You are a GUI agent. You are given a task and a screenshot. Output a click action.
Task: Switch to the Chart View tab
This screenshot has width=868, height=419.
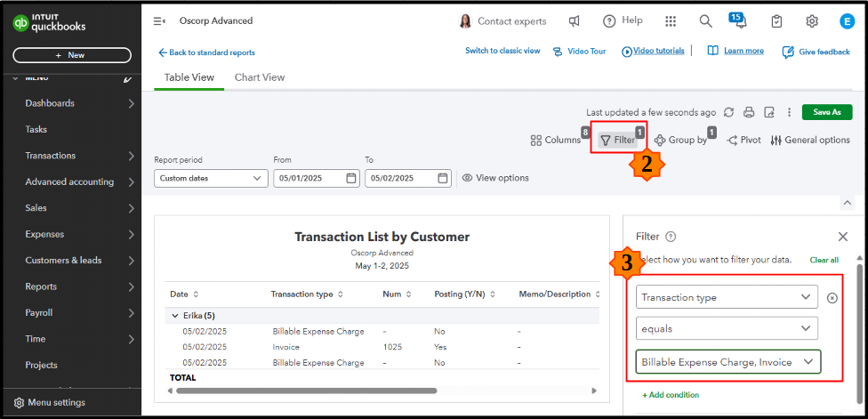(260, 77)
